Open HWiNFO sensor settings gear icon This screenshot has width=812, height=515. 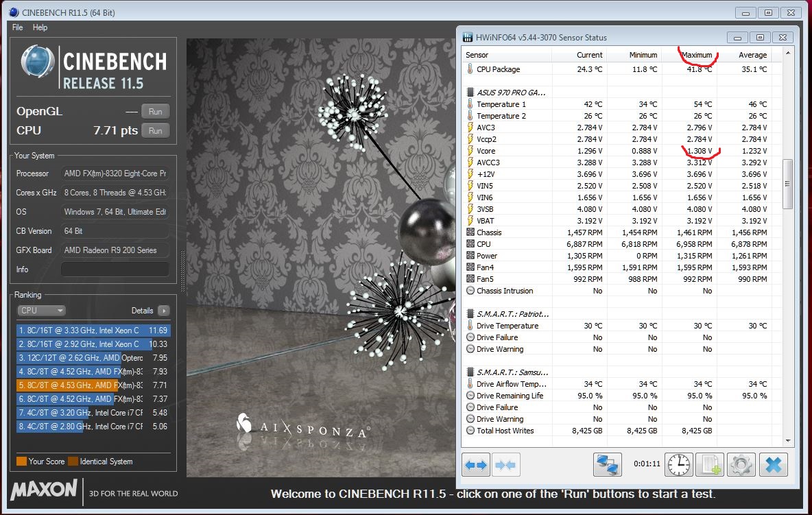[741, 464]
